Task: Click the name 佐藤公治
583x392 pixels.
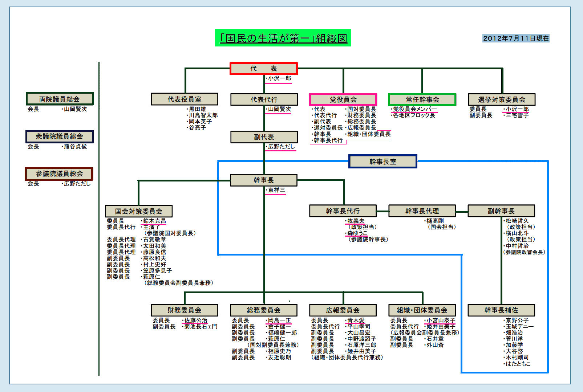Action: (196, 320)
